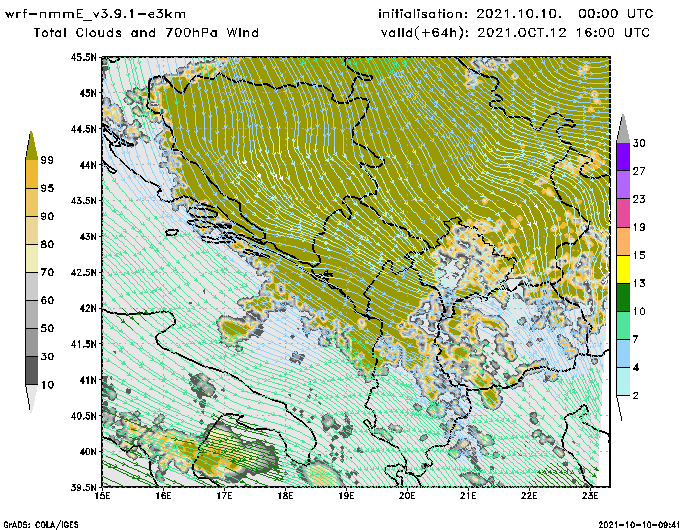This screenshot has width=700, height=530.
Task: Click the '50' label on cloud legend
Action: 47,329
